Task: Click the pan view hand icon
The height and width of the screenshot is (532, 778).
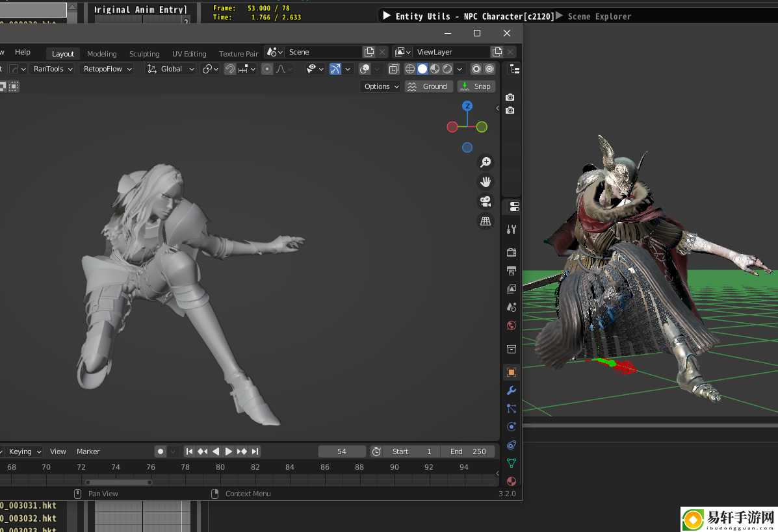Action: pyautogui.click(x=486, y=182)
